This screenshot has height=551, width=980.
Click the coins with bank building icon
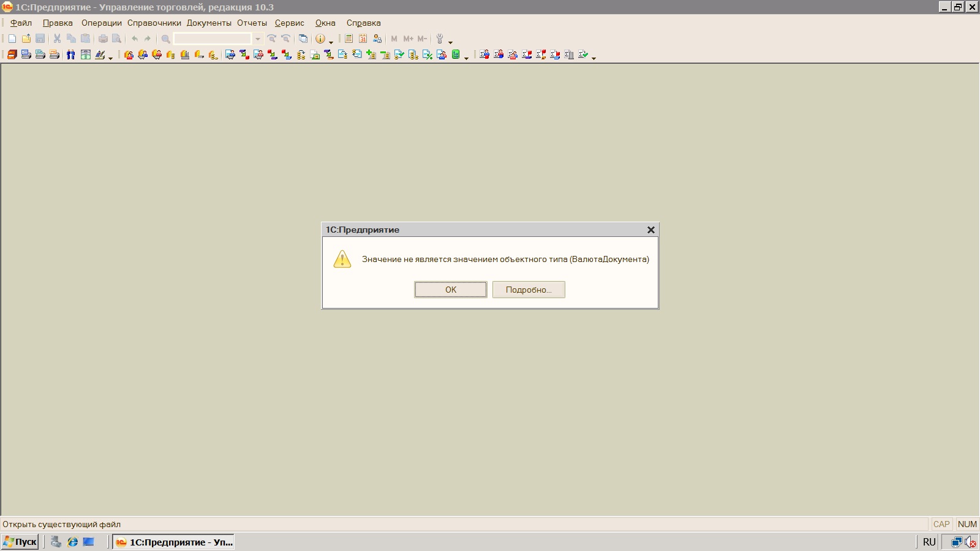point(185,54)
